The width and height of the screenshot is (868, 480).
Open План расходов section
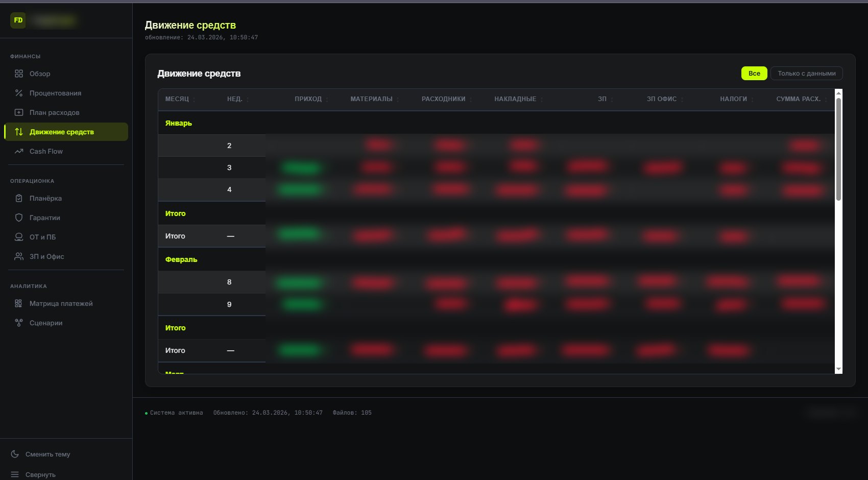click(66, 112)
